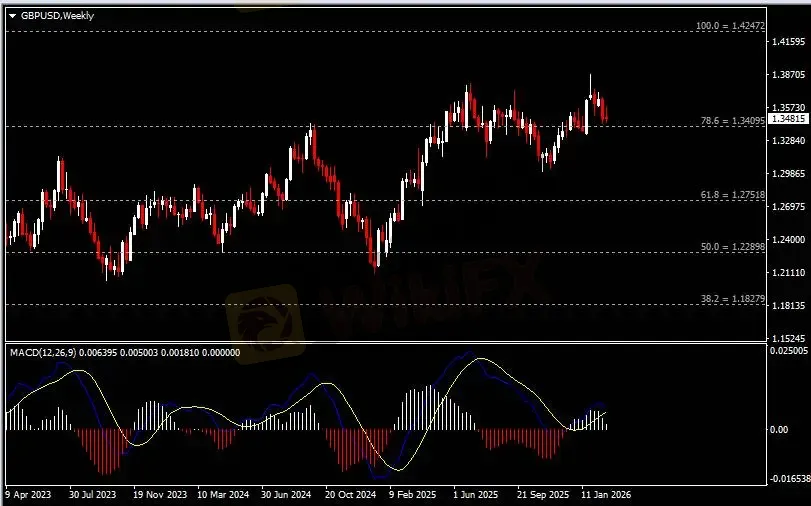Pick the 50.0 = 1.22898 retracement label
This screenshot has height=506, width=811.
pyautogui.click(x=730, y=246)
